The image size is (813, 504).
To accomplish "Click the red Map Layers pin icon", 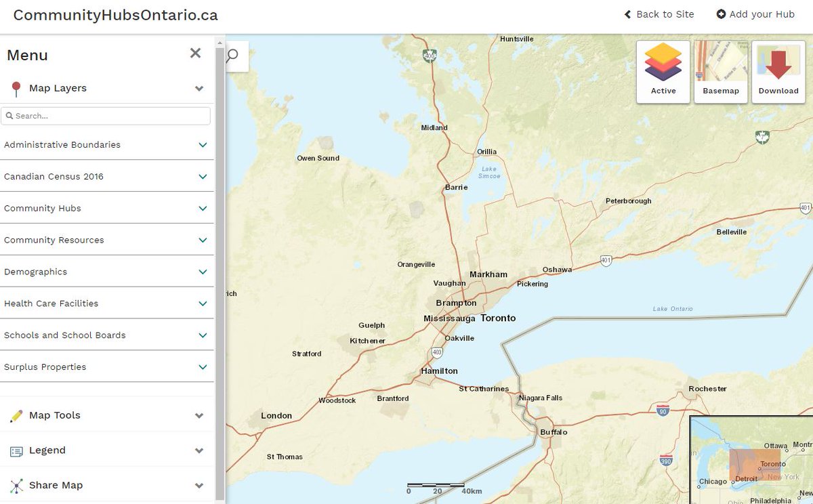I will click(x=16, y=89).
